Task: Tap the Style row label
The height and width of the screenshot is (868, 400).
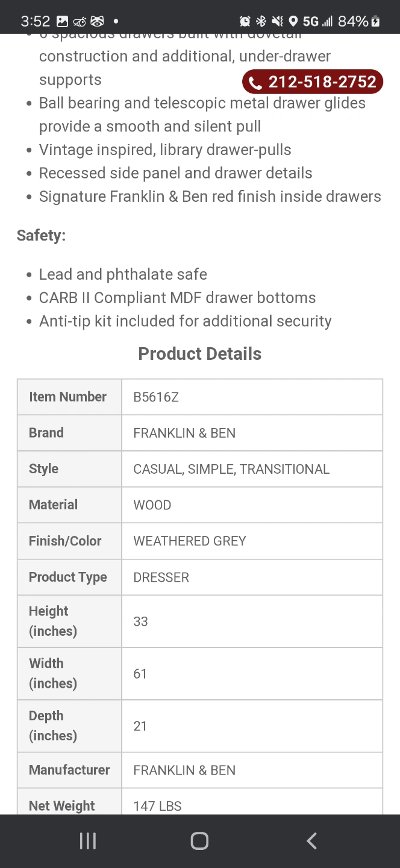Action: pos(43,469)
